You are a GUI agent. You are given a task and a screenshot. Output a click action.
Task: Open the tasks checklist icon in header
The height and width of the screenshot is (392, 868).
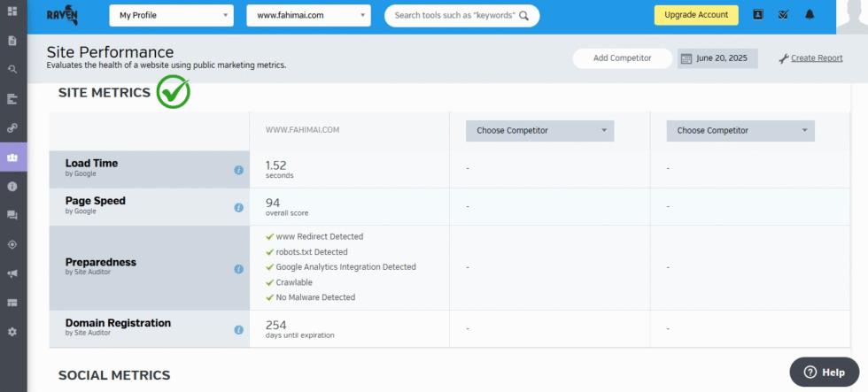[784, 15]
